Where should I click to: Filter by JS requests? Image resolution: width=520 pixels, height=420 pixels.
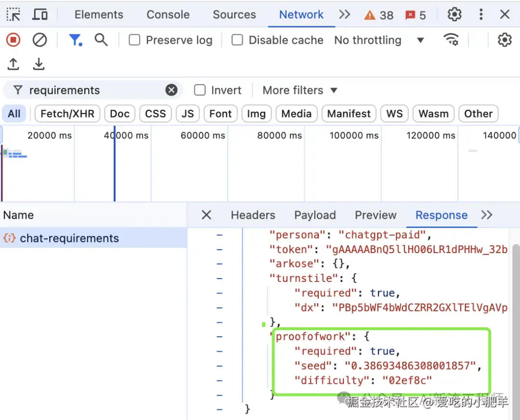pyautogui.click(x=188, y=114)
